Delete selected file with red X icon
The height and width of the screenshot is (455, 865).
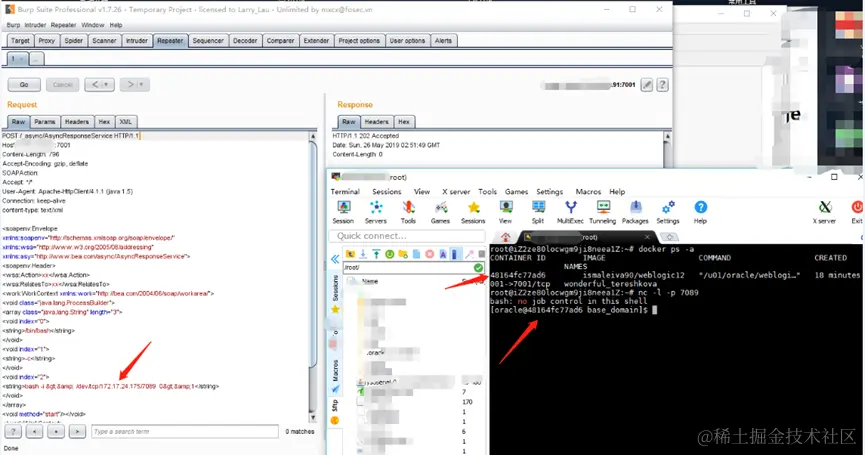429,254
